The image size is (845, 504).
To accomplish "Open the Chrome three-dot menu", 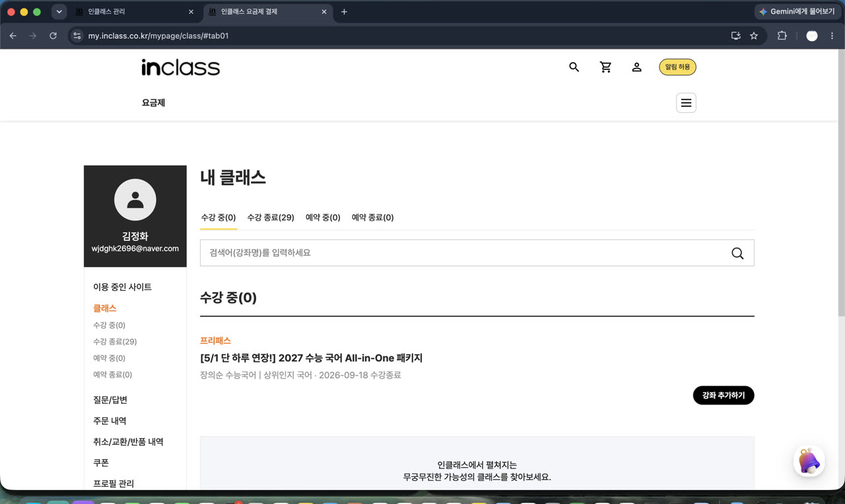I will click(832, 36).
